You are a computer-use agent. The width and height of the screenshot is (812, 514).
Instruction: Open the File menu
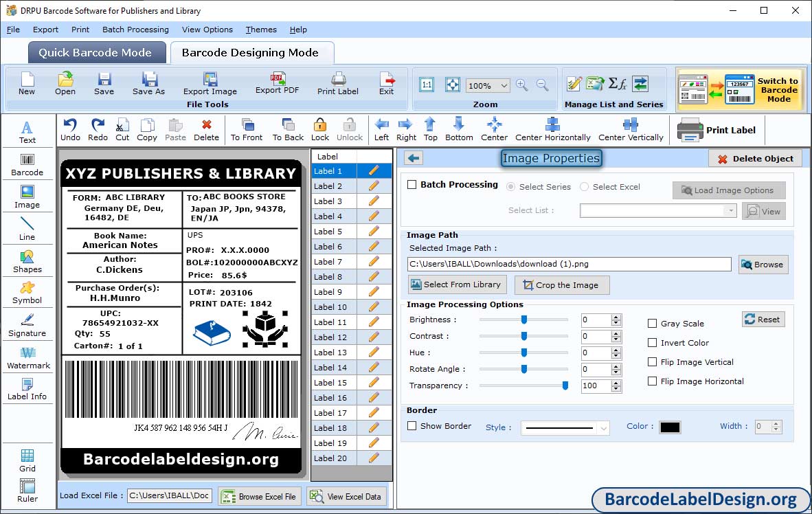tap(13, 30)
